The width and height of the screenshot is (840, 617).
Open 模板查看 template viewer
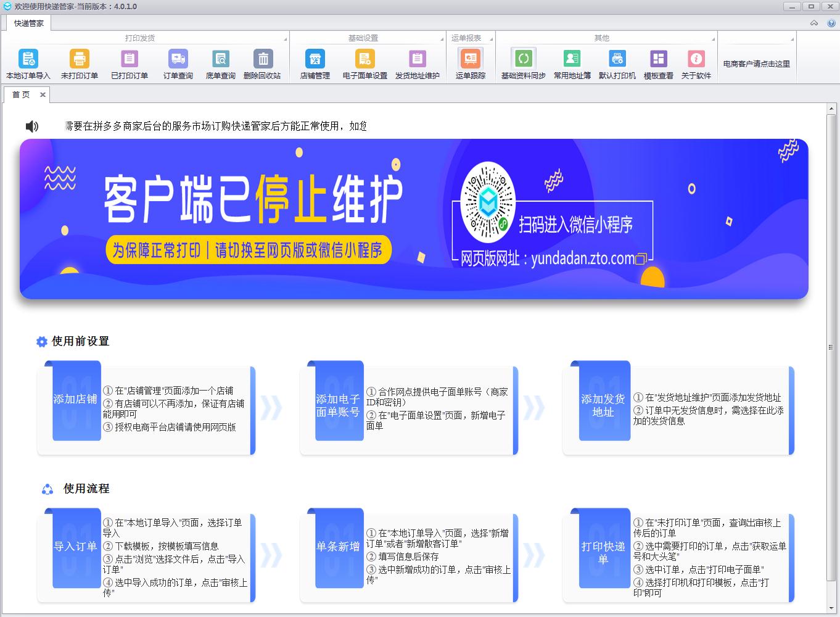(x=657, y=64)
